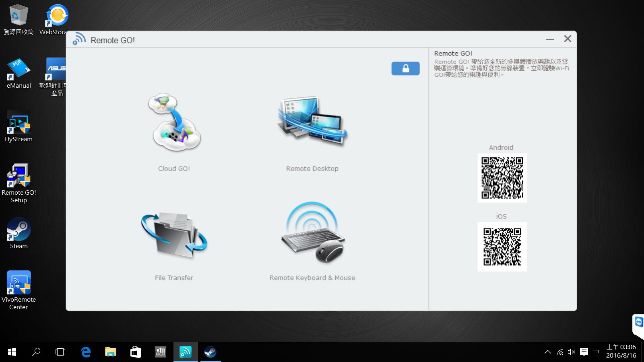The height and width of the screenshot is (362, 644).
Task: Click the iOS QR code
Action: point(502,247)
